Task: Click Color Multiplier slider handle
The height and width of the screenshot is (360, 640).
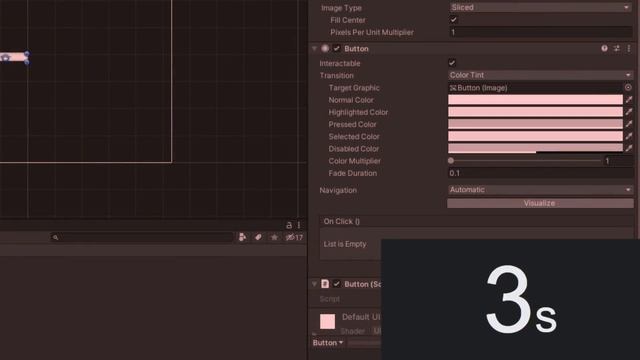Action: click(451, 161)
